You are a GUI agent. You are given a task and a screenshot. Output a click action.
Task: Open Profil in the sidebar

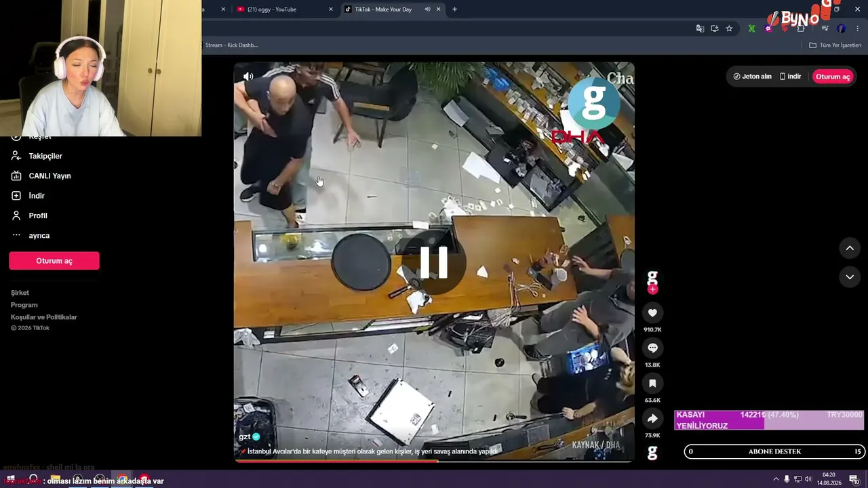pos(38,216)
